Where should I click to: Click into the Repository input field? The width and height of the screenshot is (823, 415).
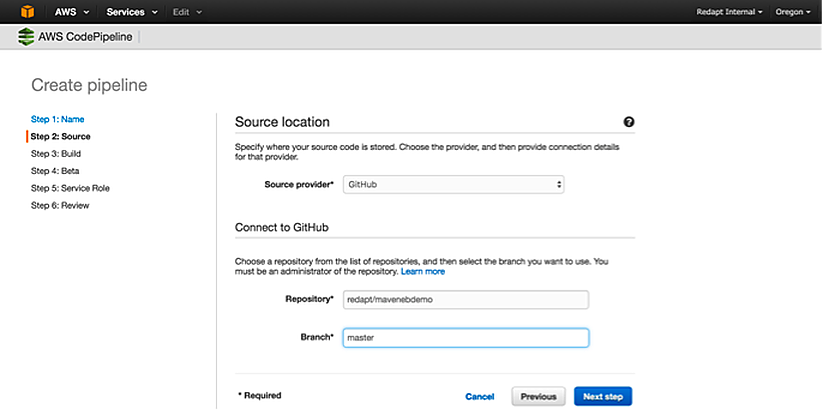(x=465, y=299)
